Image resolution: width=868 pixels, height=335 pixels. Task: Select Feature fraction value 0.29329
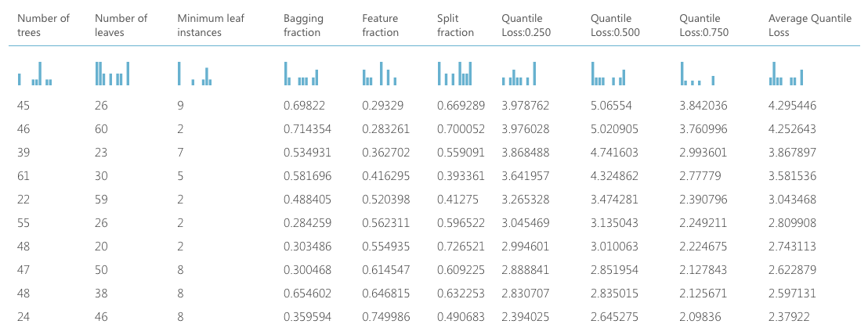coord(382,106)
